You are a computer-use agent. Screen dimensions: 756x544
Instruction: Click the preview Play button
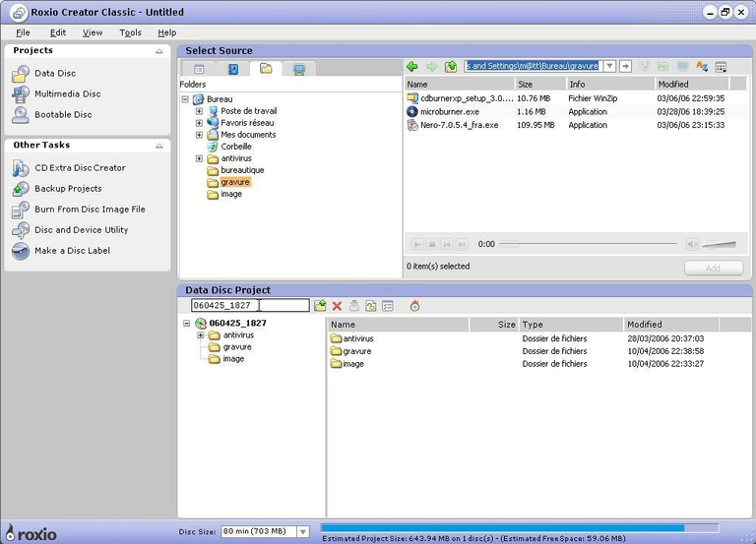pos(417,244)
